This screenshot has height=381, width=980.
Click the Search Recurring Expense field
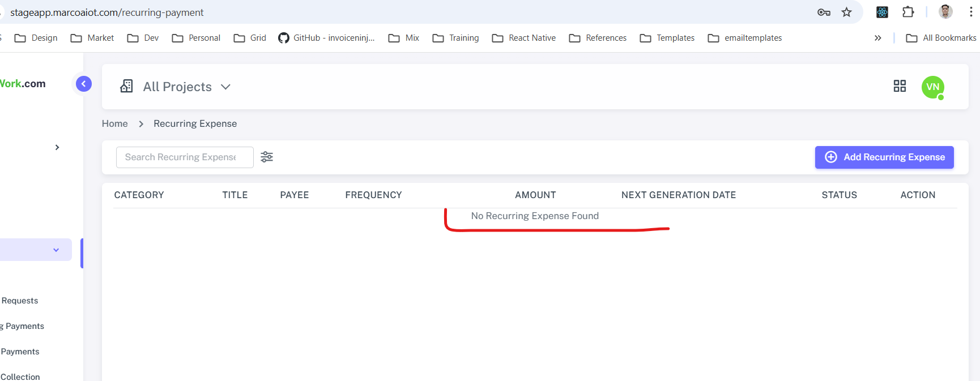click(x=185, y=157)
